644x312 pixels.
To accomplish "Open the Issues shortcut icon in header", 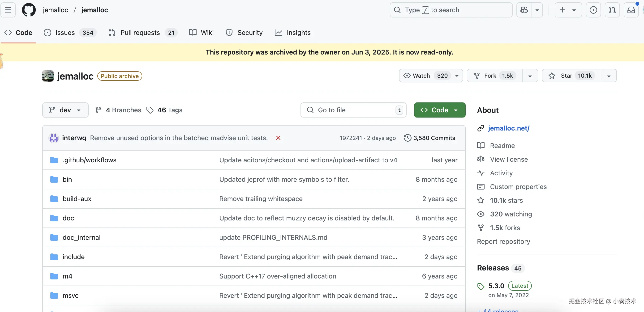I will click(x=593, y=10).
